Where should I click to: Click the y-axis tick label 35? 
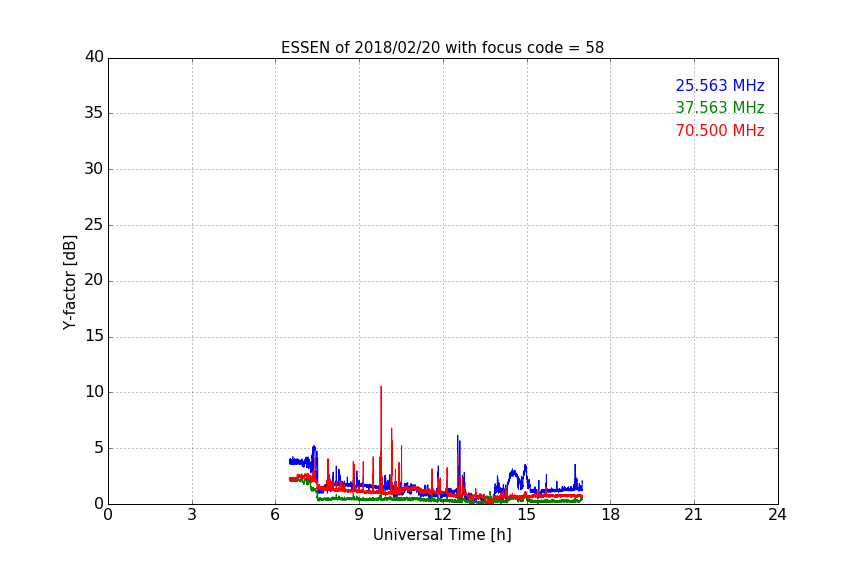click(x=94, y=113)
